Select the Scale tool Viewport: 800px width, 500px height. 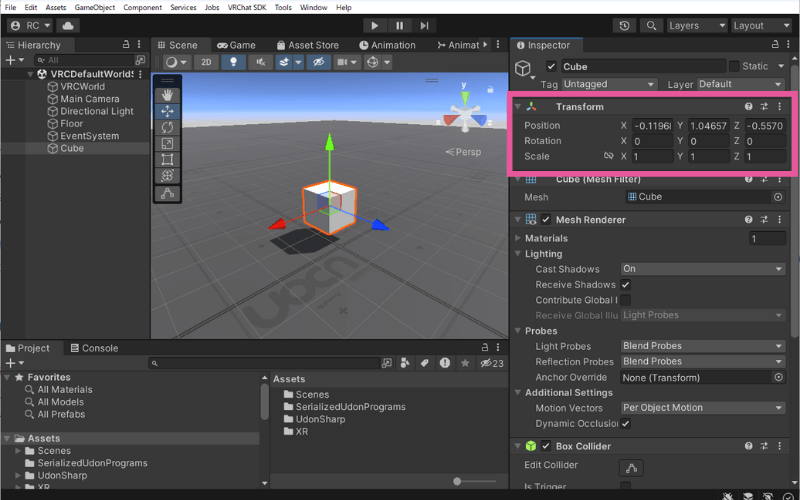[x=167, y=143]
